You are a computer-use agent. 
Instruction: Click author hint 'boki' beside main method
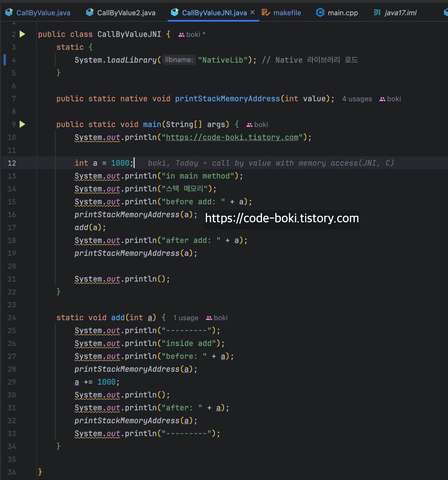[x=257, y=125]
